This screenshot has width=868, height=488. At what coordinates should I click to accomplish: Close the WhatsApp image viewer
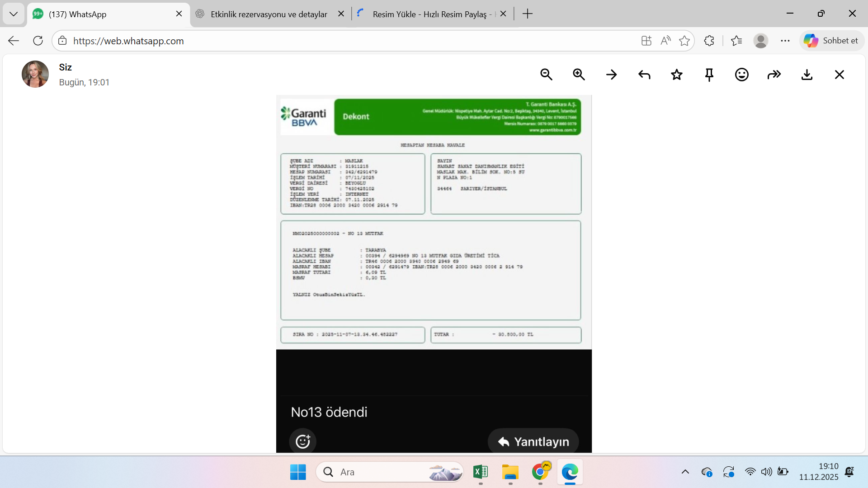pos(840,75)
